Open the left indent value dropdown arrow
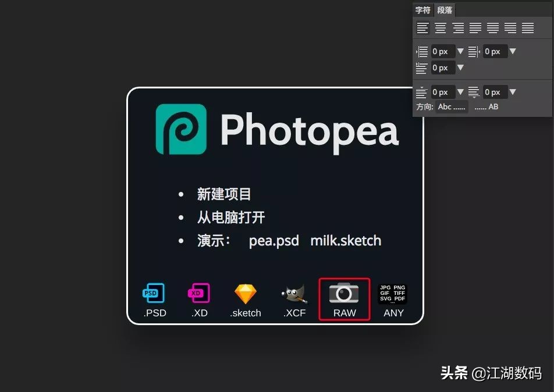The width and height of the screenshot is (554, 392). pos(460,51)
